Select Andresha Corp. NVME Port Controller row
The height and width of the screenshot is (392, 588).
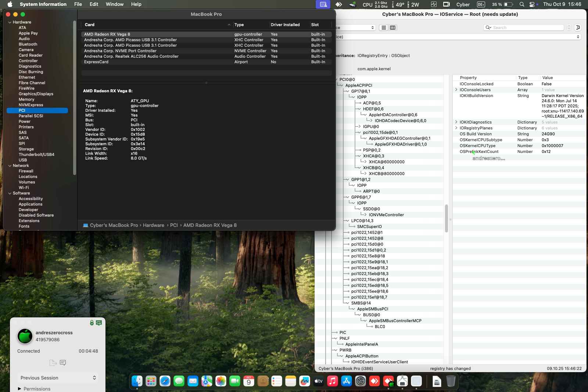click(206, 51)
